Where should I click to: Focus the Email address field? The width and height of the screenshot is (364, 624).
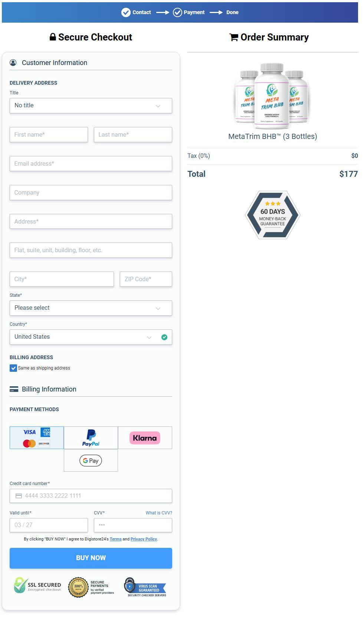tap(91, 163)
